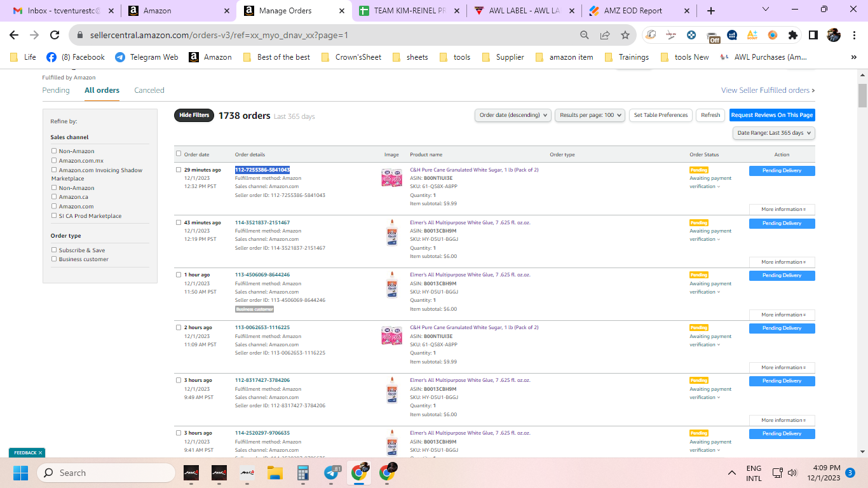Open Set Table Preferences
The image size is (868, 488).
pyautogui.click(x=661, y=115)
